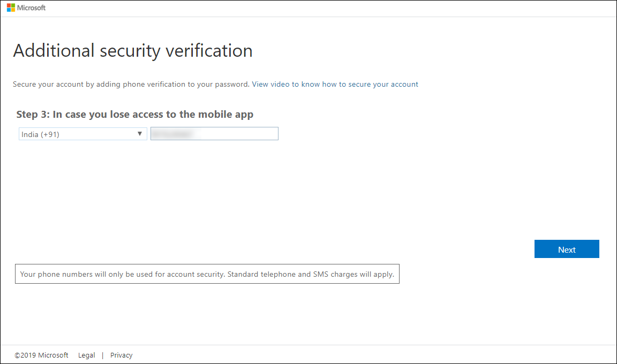Click the Additional security verification heading
Screen dimensions: 617x364
(133, 51)
